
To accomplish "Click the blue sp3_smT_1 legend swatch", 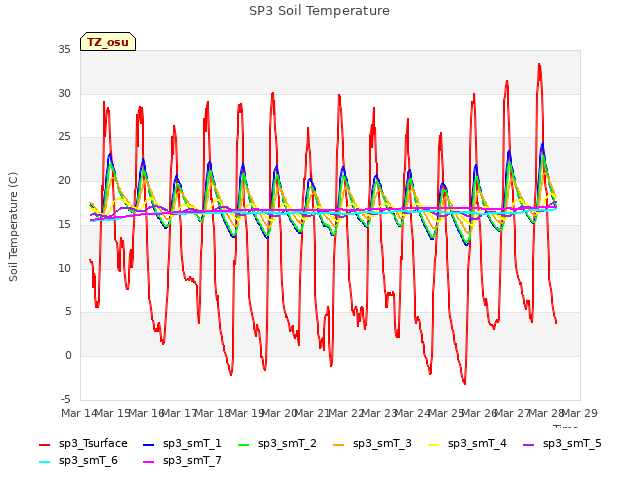I will click(x=149, y=444).
